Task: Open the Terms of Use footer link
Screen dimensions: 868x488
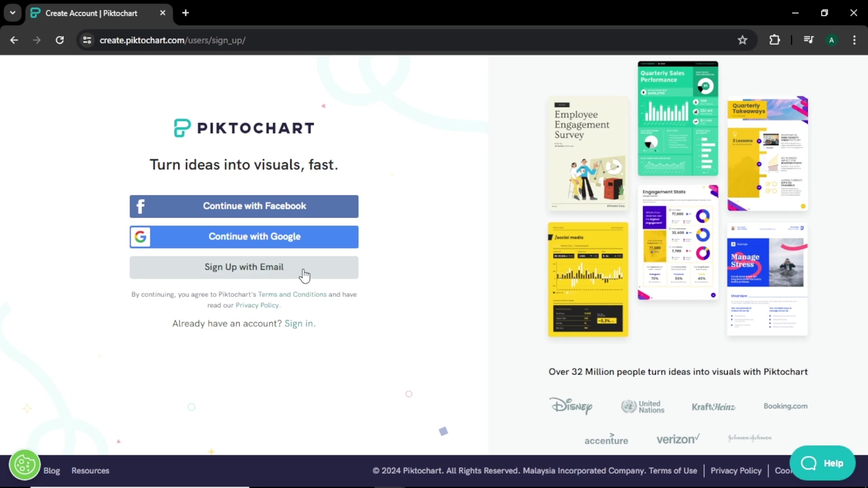Action: pos(673,471)
